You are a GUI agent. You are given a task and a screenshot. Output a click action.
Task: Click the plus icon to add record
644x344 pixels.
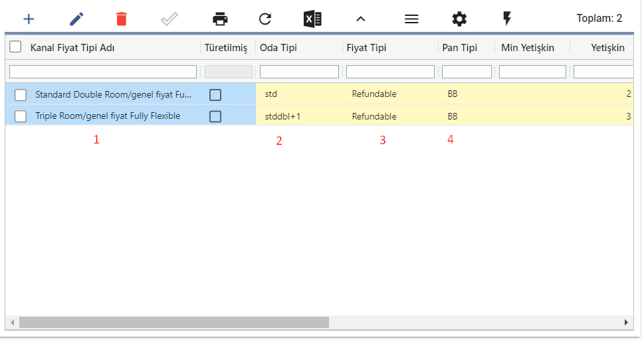29,19
